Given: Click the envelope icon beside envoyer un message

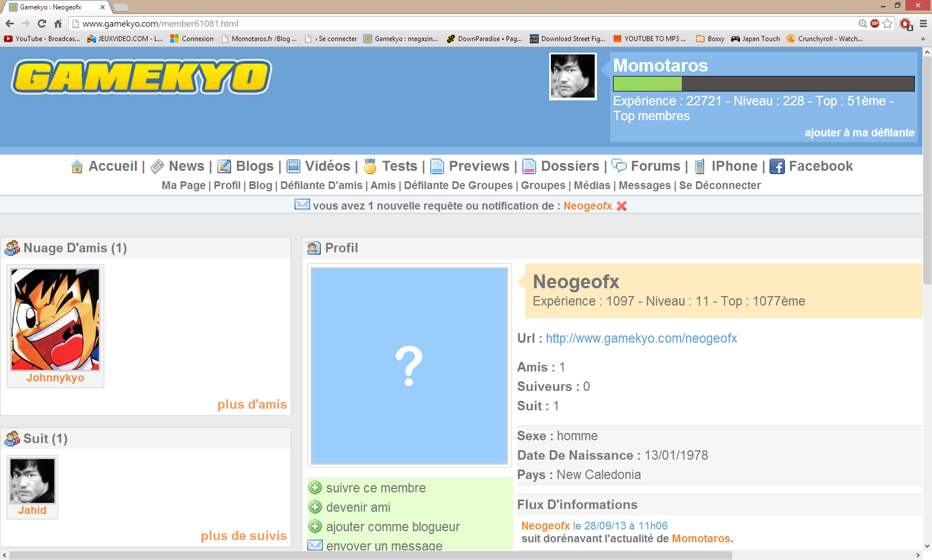Looking at the screenshot, I should [315, 545].
